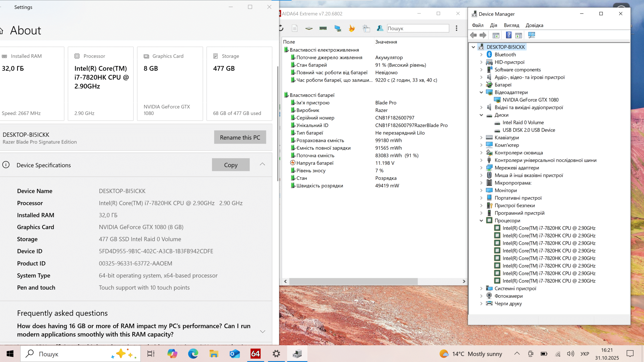Click the AIDA64 Пошук search field
The image size is (644, 362).
[x=418, y=28]
